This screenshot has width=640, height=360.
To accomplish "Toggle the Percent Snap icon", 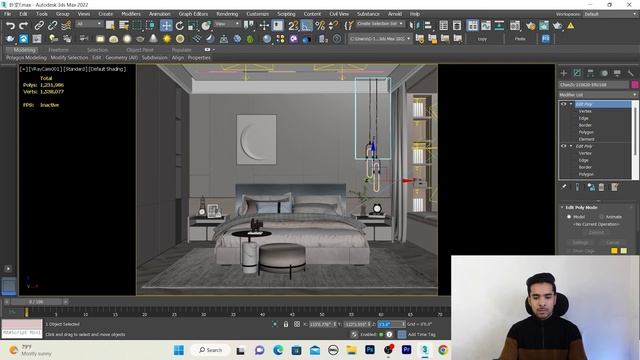I will tap(320, 26).
